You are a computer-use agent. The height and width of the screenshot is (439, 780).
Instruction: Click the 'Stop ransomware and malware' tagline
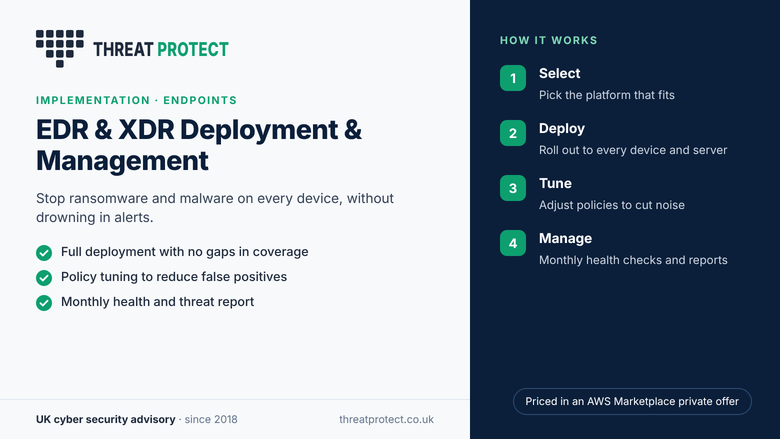click(215, 208)
